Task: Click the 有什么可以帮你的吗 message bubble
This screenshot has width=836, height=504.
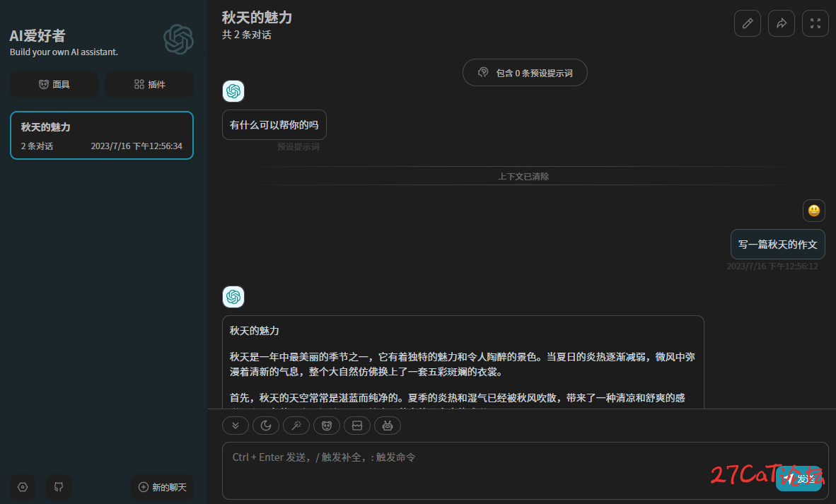Action: tap(274, 124)
